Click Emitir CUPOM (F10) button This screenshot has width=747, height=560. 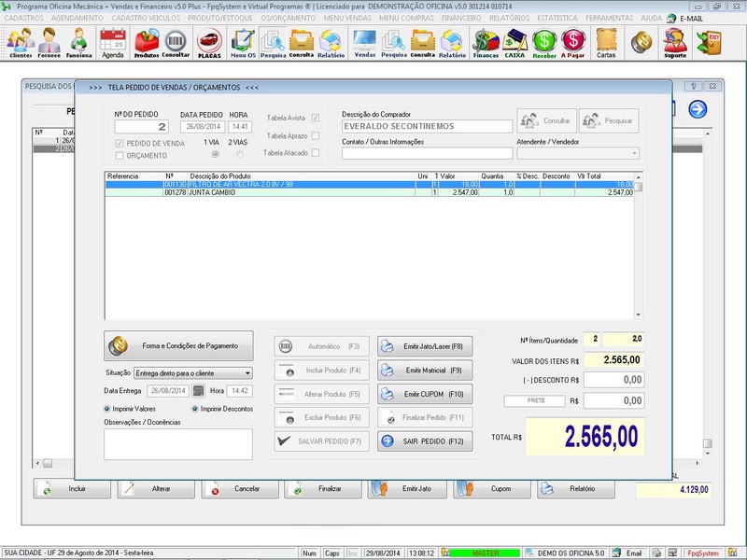pos(425,394)
